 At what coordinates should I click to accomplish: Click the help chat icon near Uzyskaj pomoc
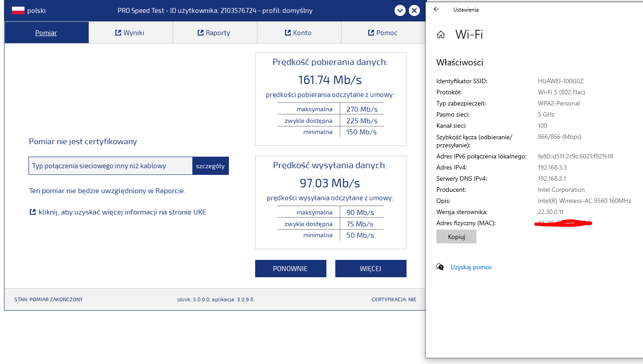[x=440, y=267]
